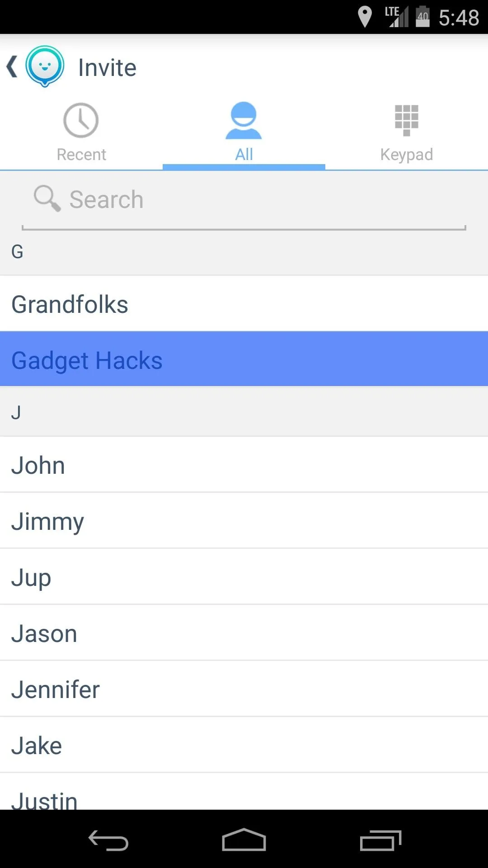Viewport: 488px width, 868px height.
Task: Select the All contacts person icon
Action: pos(244,120)
